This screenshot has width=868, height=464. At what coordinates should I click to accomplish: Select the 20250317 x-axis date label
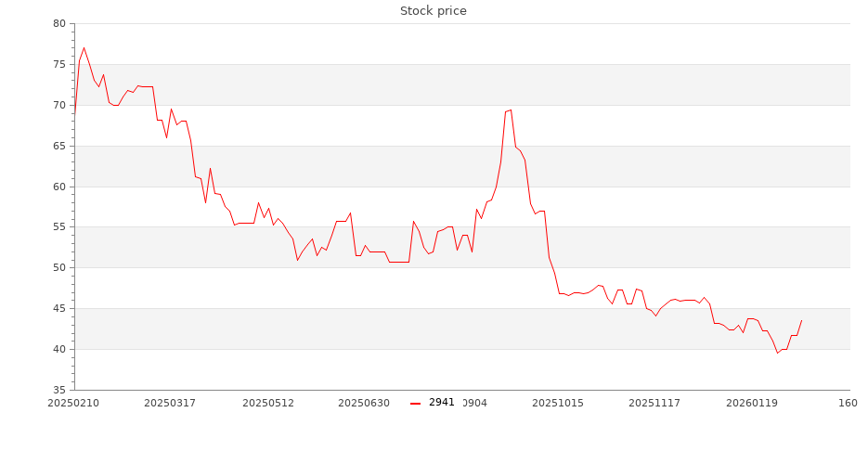tap(170, 404)
